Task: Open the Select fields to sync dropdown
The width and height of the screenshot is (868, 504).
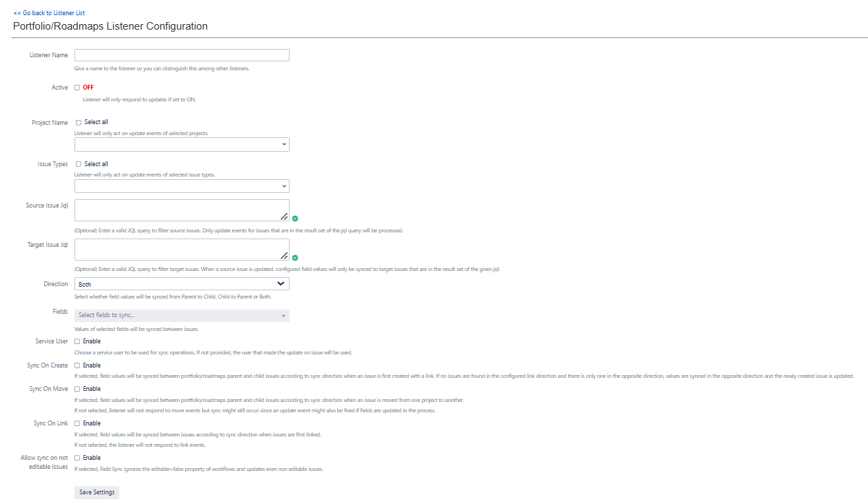Action: point(181,316)
